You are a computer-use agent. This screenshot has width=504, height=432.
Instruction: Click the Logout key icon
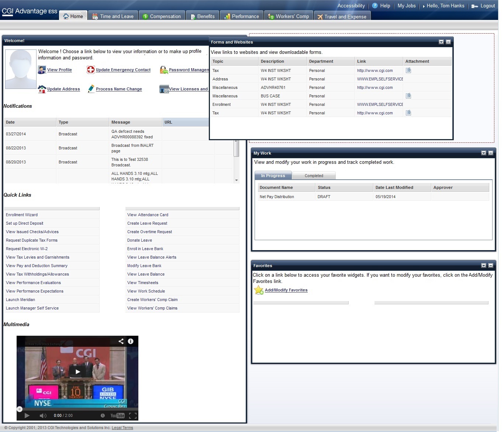pos(475,6)
